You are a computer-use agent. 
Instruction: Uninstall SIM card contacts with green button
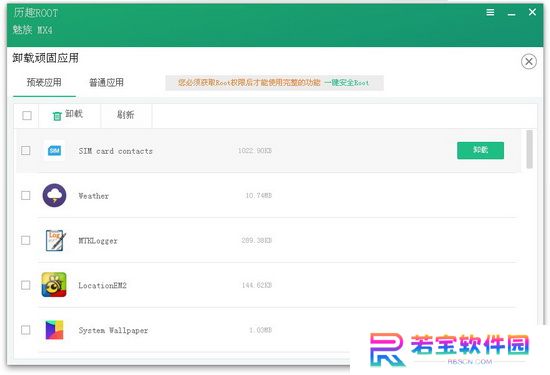(x=480, y=150)
